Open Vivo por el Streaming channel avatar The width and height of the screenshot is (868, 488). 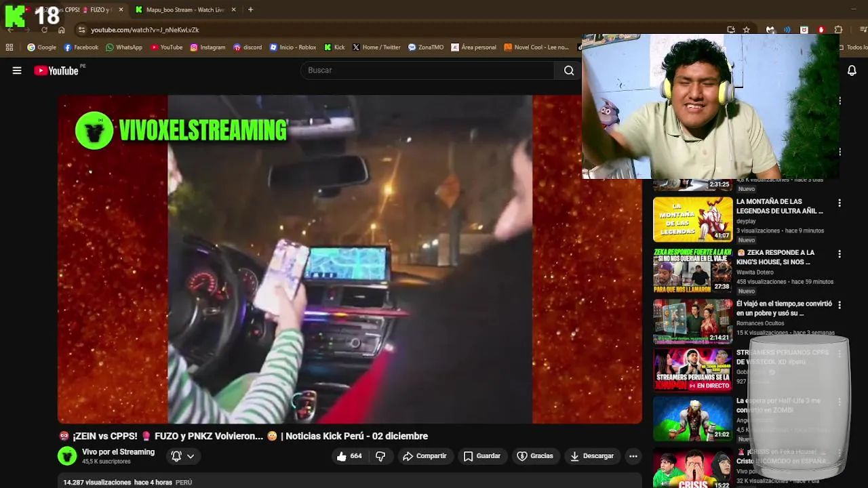(x=67, y=456)
